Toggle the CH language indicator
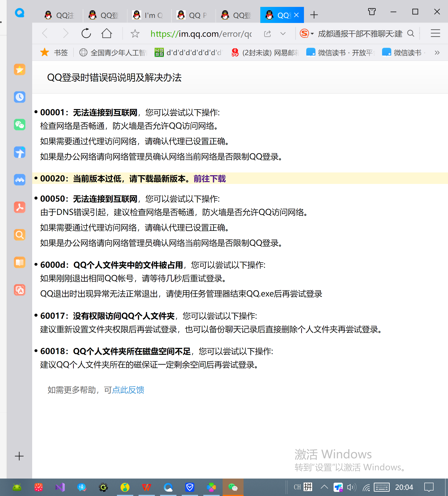The width and height of the screenshot is (448, 496). click(297, 487)
